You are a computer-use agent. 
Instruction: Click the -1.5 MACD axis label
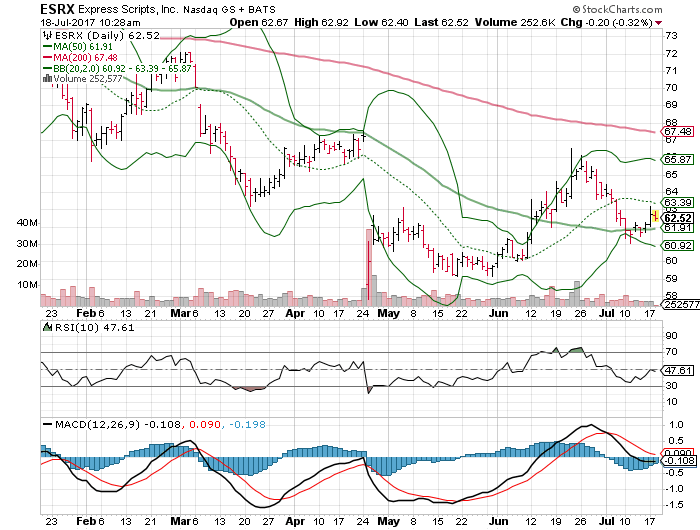tap(674, 505)
